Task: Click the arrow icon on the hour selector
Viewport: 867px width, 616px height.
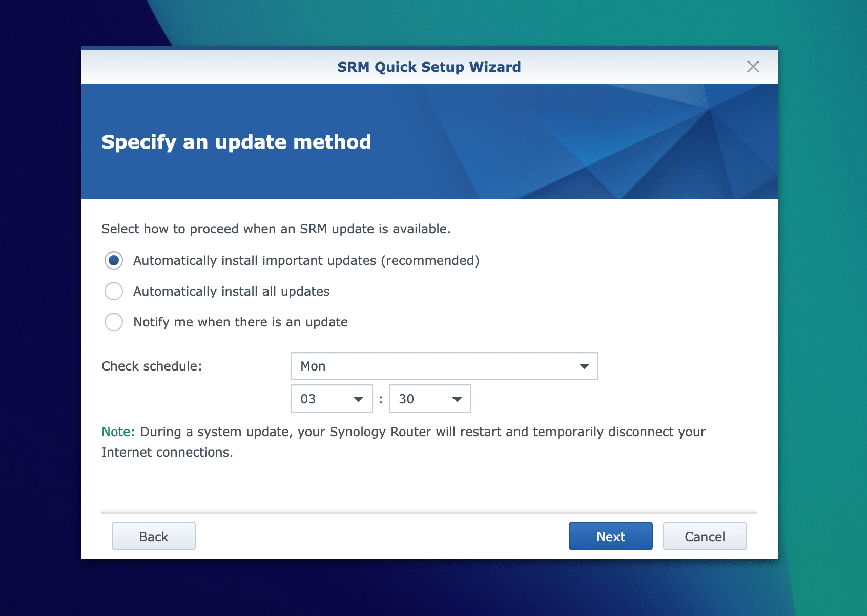Action: [x=359, y=399]
